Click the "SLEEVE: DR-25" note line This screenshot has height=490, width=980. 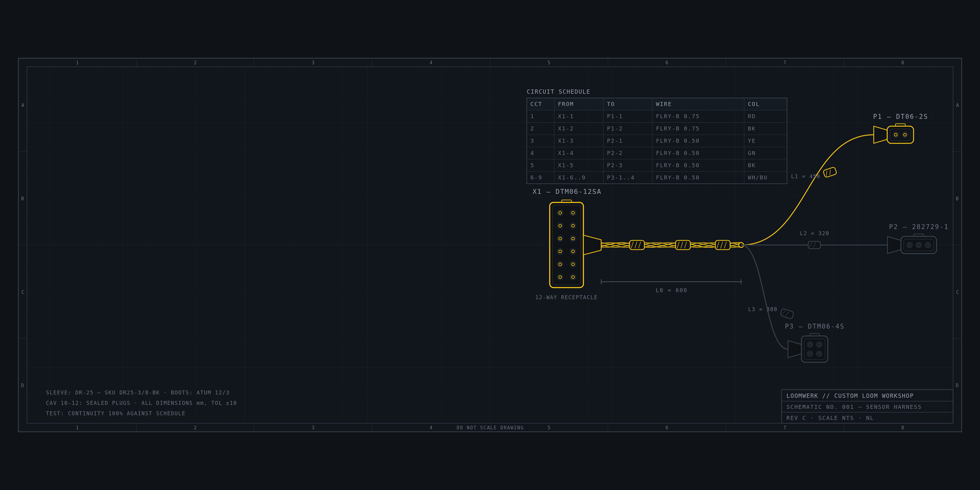pos(137,393)
